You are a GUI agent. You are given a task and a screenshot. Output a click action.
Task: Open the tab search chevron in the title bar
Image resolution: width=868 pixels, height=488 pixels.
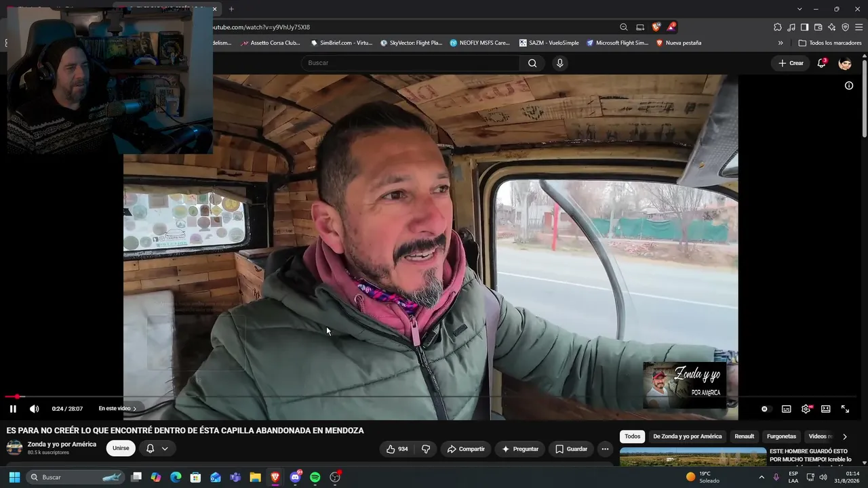tap(800, 9)
